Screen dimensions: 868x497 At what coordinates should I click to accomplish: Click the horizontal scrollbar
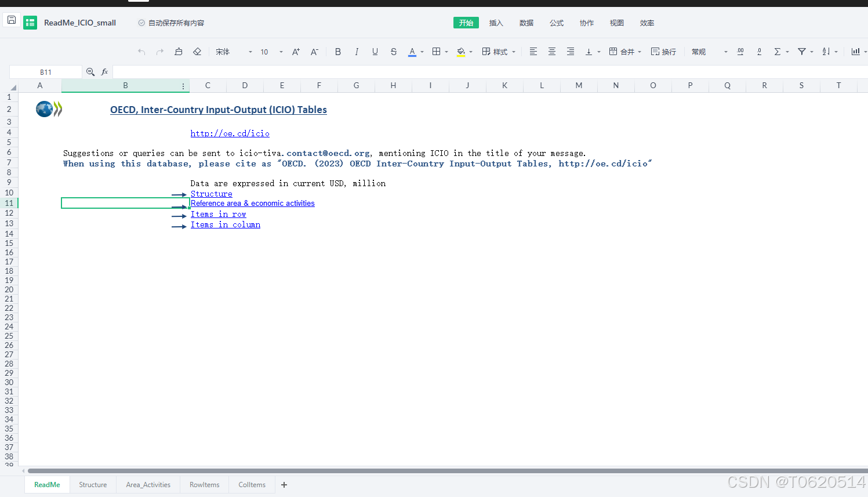(448, 471)
